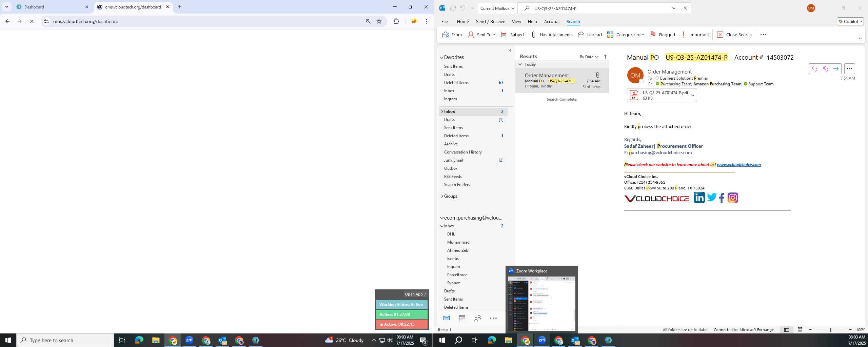Image resolution: width=868 pixels, height=347 pixels.
Task: Open the Home tab in Outlook
Action: click(x=462, y=21)
